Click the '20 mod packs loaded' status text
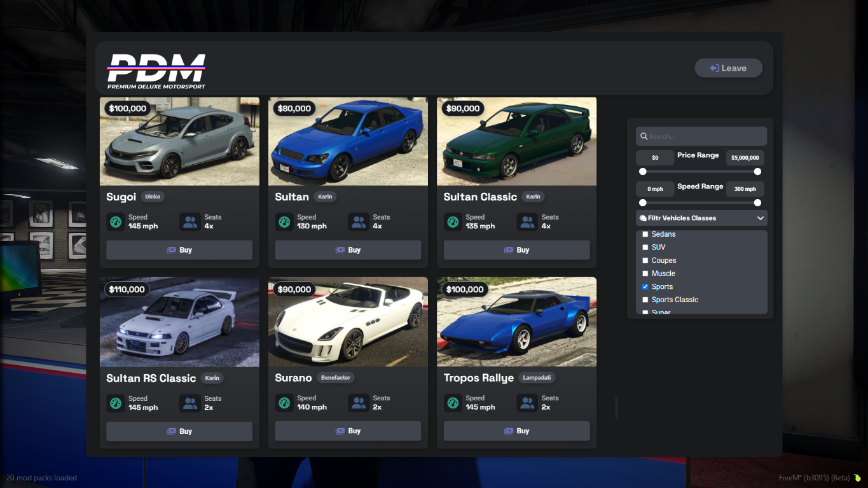This screenshot has width=868, height=488. (x=42, y=478)
